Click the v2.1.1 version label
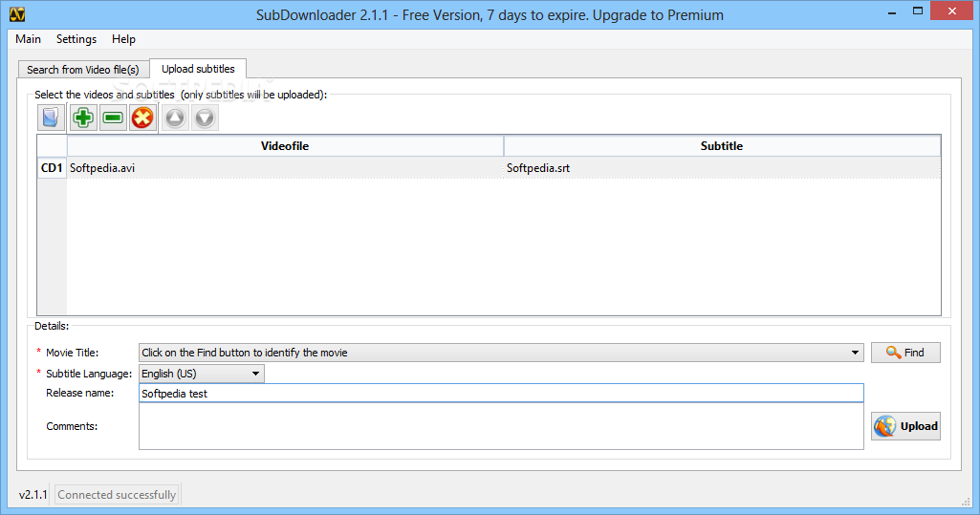Viewport: 980px width, 515px height. 33,494
